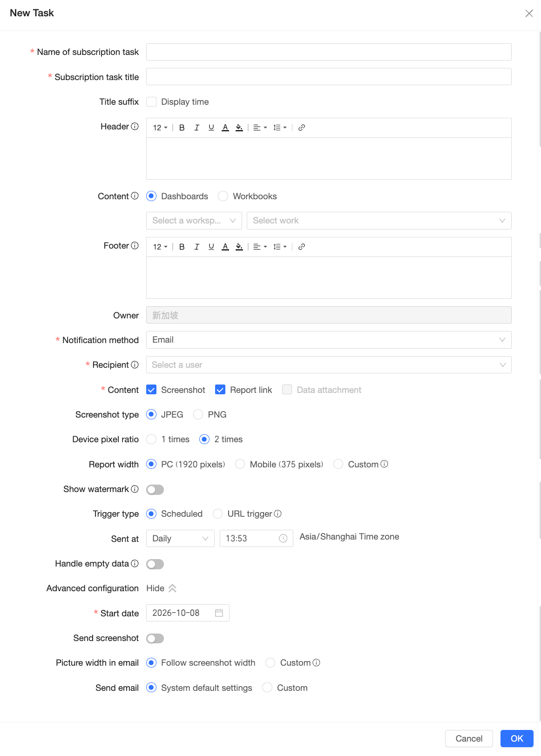Open background fill color in Header toolbar

[239, 128]
